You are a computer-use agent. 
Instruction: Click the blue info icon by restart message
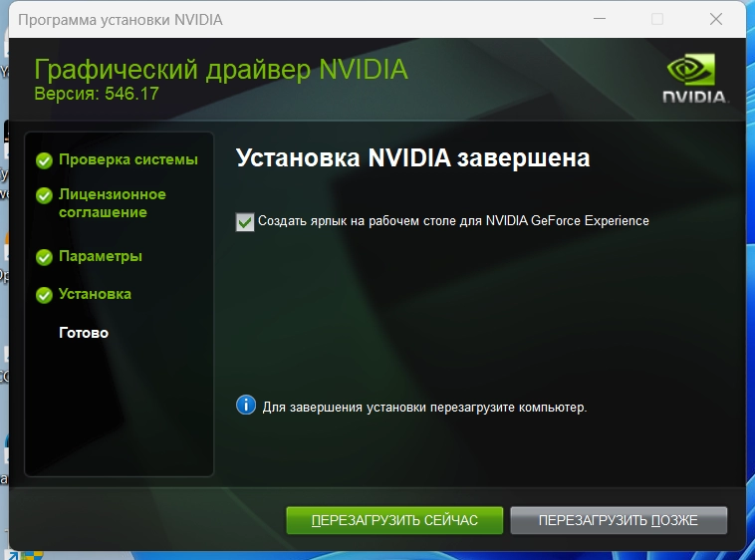246,405
